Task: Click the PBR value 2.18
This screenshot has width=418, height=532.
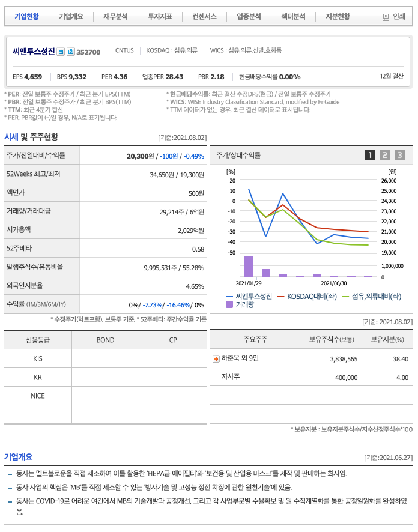Action: coord(218,77)
